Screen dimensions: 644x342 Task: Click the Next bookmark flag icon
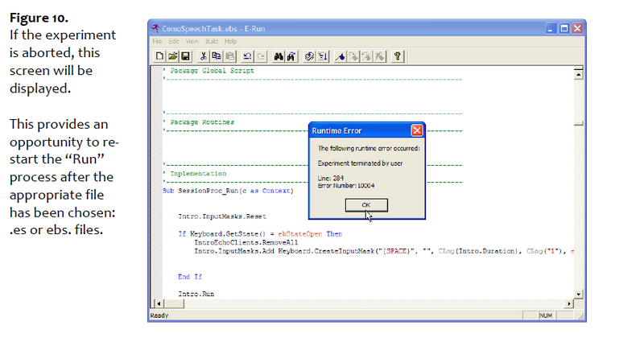click(x=353, y=56)
